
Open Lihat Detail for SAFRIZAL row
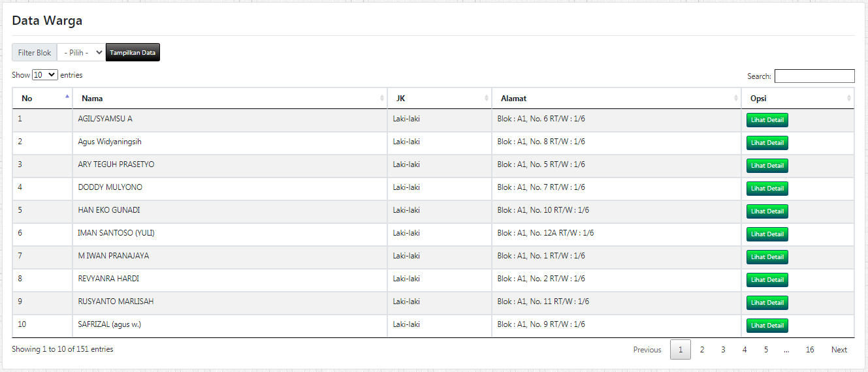pyautogui.click(x=767, y=326)
